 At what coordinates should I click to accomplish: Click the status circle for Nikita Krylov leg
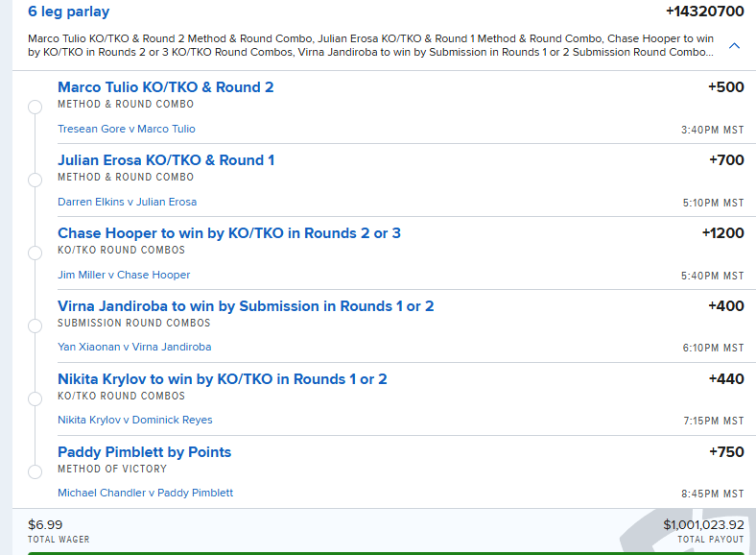(x=35, y=398)
